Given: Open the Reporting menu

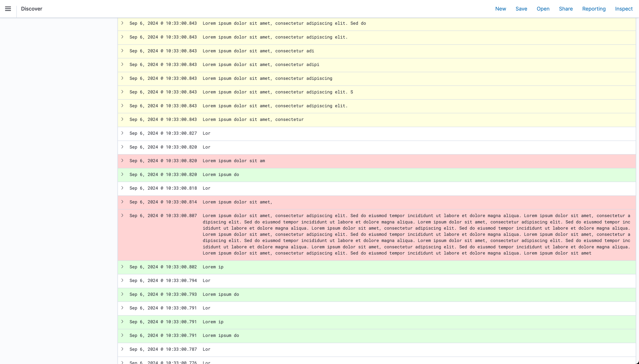Looking at the screenshot, I should coord(594,9).
